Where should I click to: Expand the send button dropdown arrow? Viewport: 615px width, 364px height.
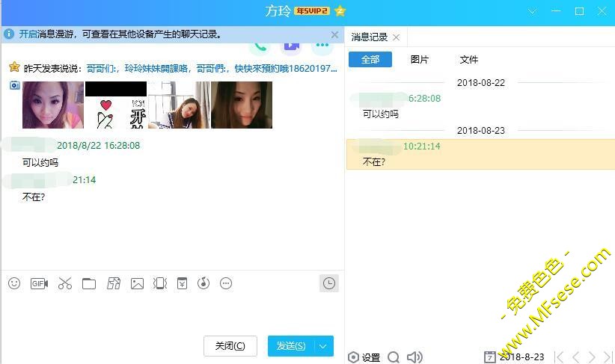click(323, 346)
